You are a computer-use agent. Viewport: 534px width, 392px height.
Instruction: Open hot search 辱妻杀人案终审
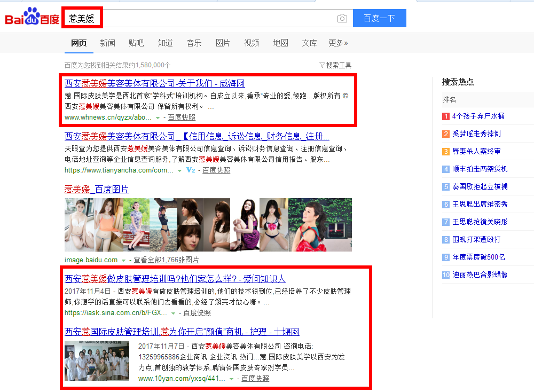click(476, 151)
